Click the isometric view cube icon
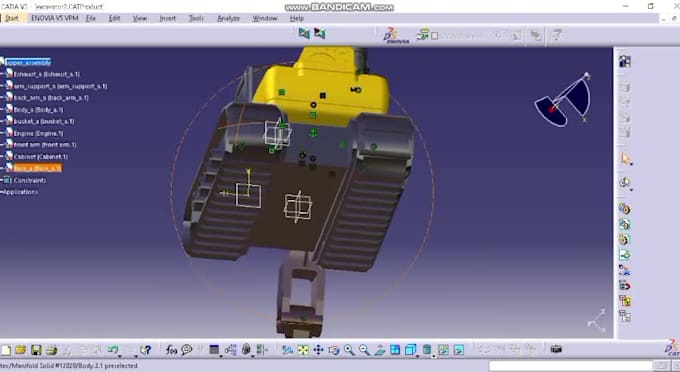This screenshot has height=372, width=680. coord(410,349)
